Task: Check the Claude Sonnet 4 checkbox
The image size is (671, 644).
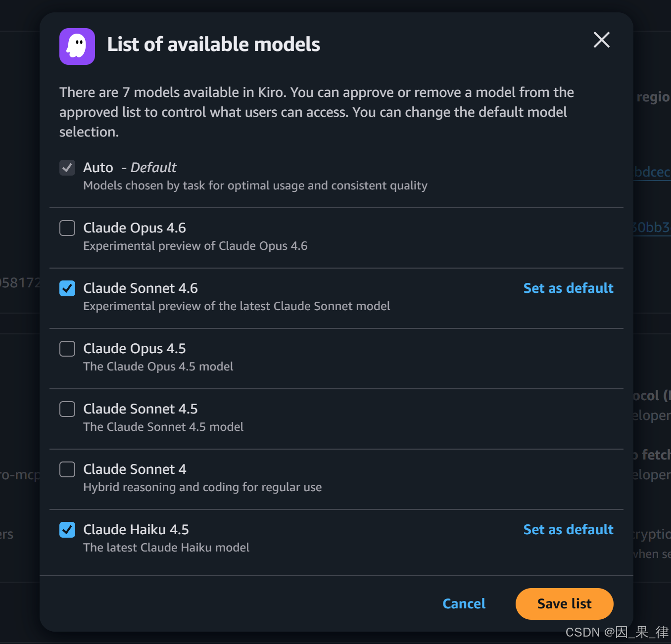Action: (67, 469)
